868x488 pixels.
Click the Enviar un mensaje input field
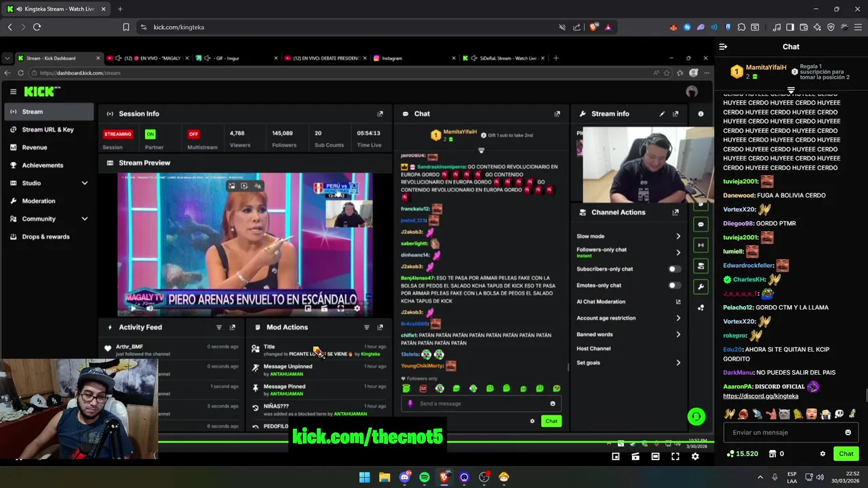click(791, 432)
